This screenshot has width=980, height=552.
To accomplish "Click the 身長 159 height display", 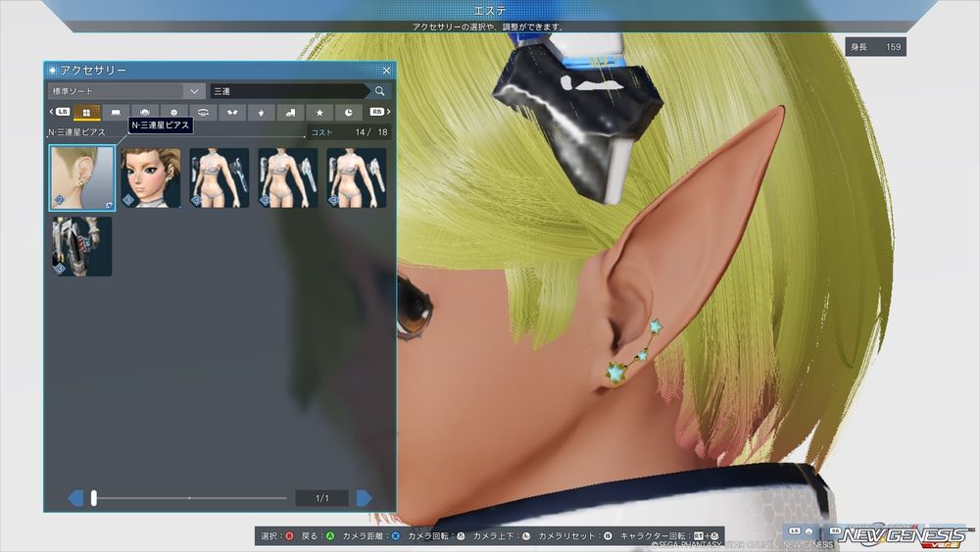I will [875, 47].
